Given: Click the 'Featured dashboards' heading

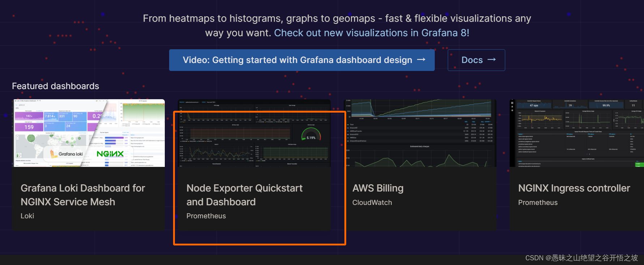Looking at the screenshot, I should pos(55,86).
